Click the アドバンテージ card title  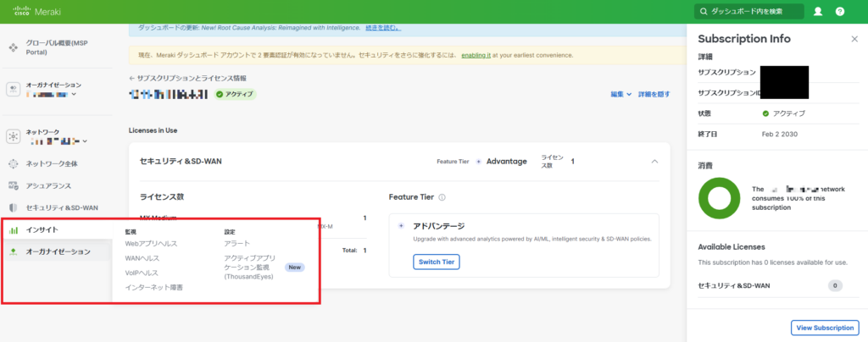click(x=438, y=226)
